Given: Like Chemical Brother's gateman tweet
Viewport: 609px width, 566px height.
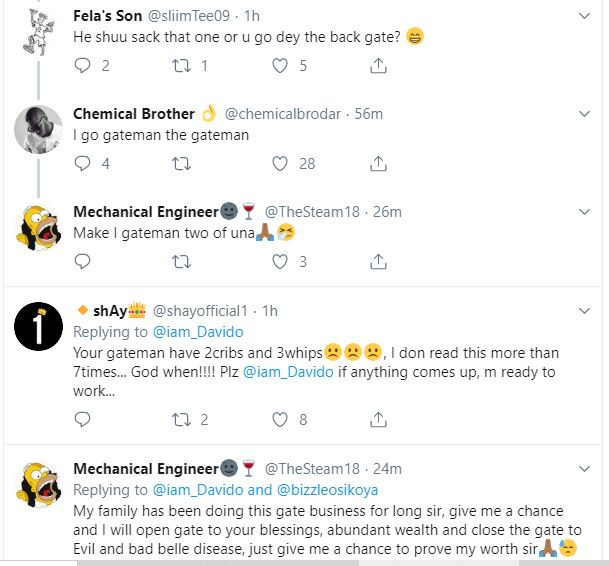Looking at the screenshot, I should click(x=280, y=164).
